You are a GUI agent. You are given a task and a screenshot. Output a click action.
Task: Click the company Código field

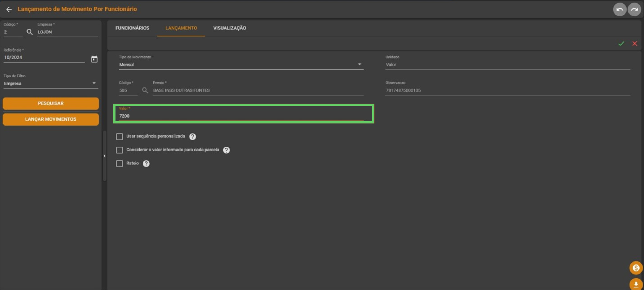13,32
